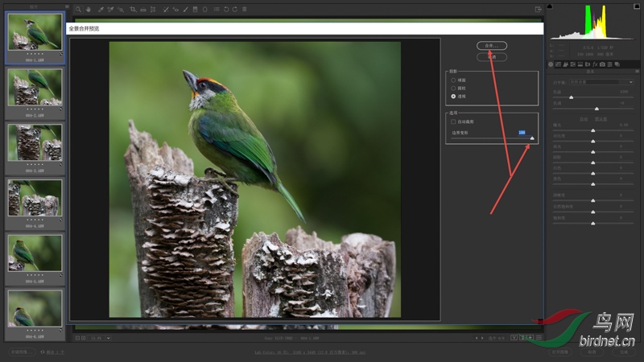
Task: Select the 球面 projection radio button
Action: 454,80
